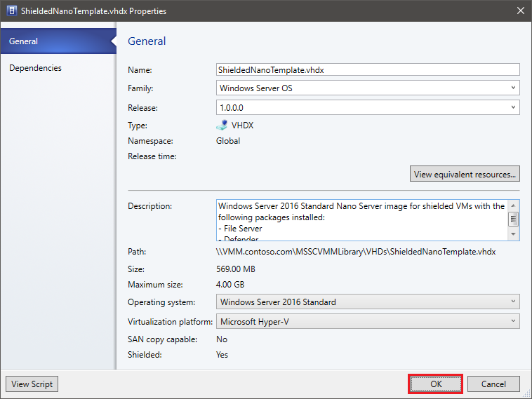Cancel the properties dialog
The image size is (532, 399).
pyautogui.click(x=493, y=384)
